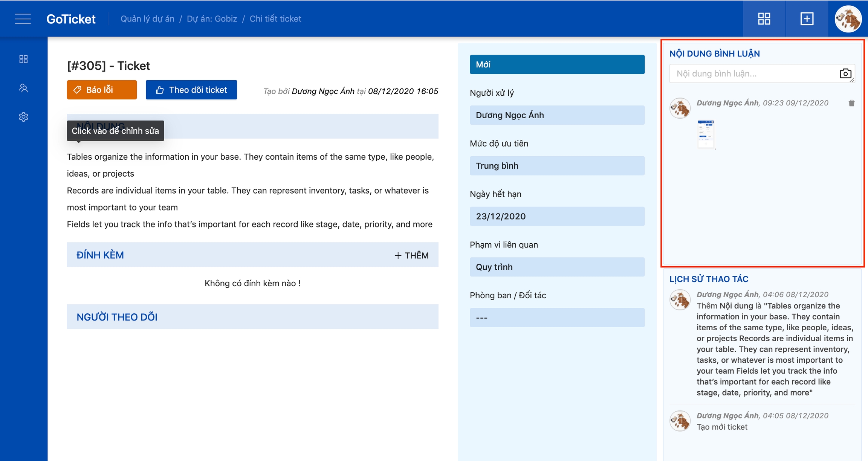This screenshot has height=461, width=868.
Task: Toggle the Theo dõi ticket follow button
Action: point(191,90)
